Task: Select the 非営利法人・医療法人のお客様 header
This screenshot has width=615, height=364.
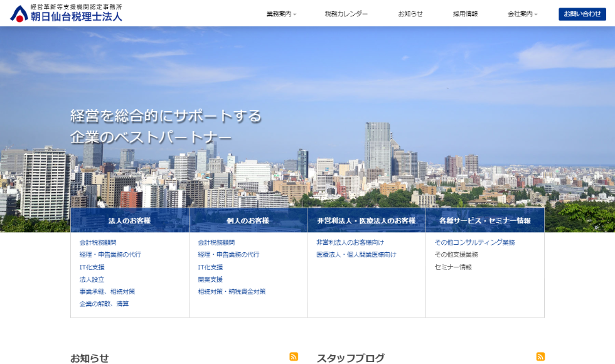Action: [x=366, y=221]
